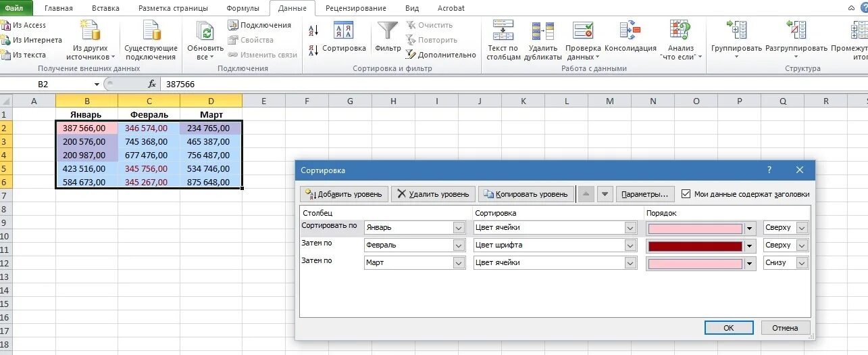Switch to Разметка страницы tab
The height and width of the screenshot is (355, 868).
tap(172, 8)
